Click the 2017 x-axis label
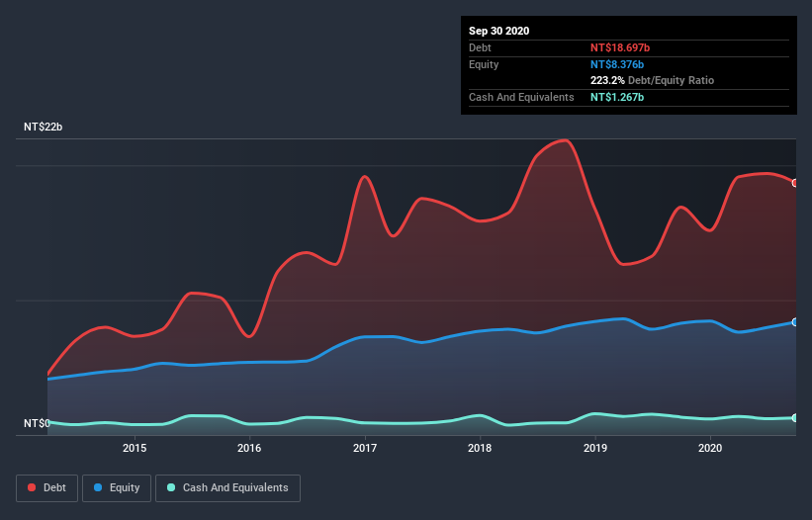This screenshot has height=520, width=812. pyautogui.click(x=365, y=448)
